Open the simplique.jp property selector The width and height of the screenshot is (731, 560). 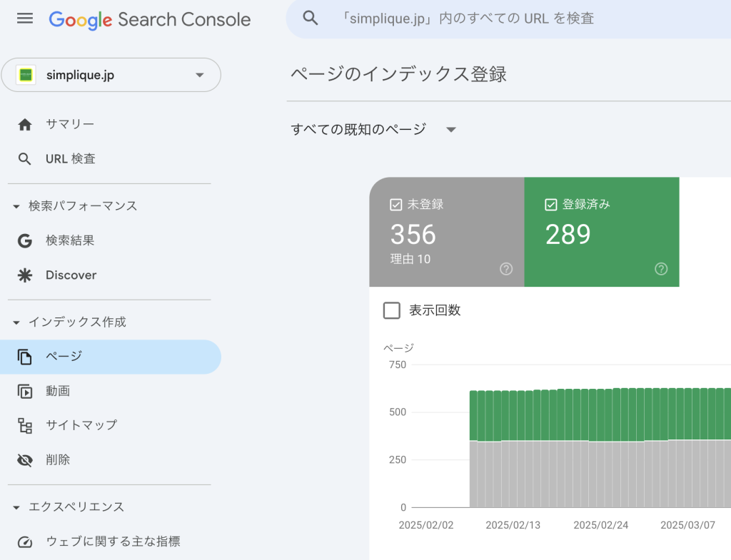coord(111,75)
